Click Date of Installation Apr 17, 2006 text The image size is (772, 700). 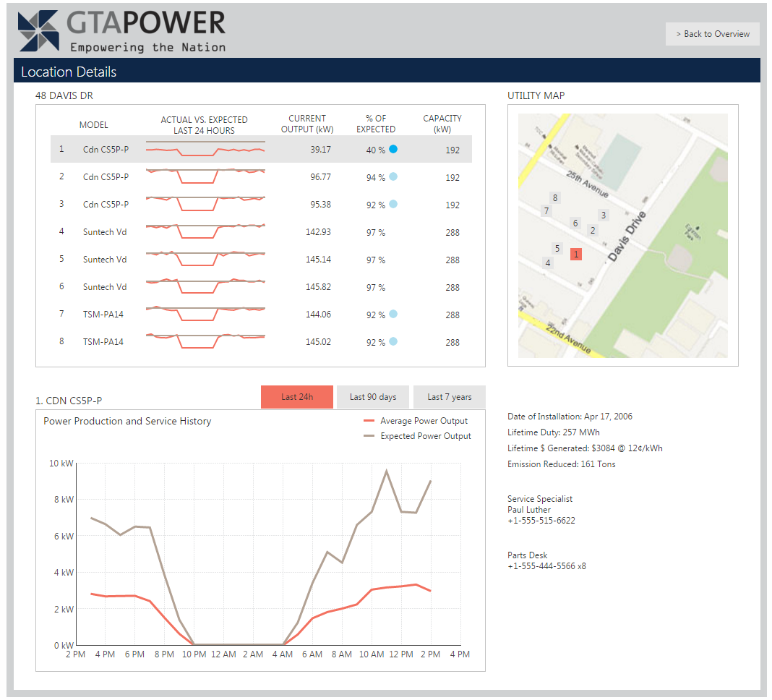tap(570, 417)
